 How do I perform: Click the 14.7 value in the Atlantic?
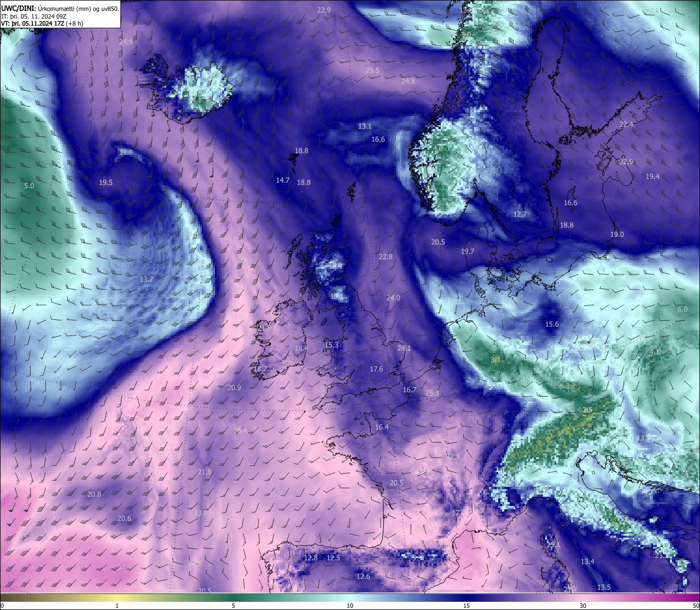pyautogui.click(x=283, y=180)
